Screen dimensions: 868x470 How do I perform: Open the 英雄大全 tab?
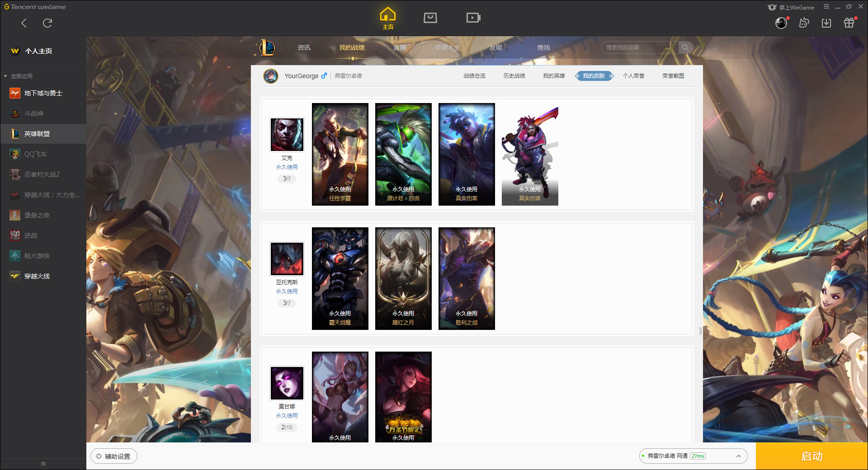pos(448,47)
